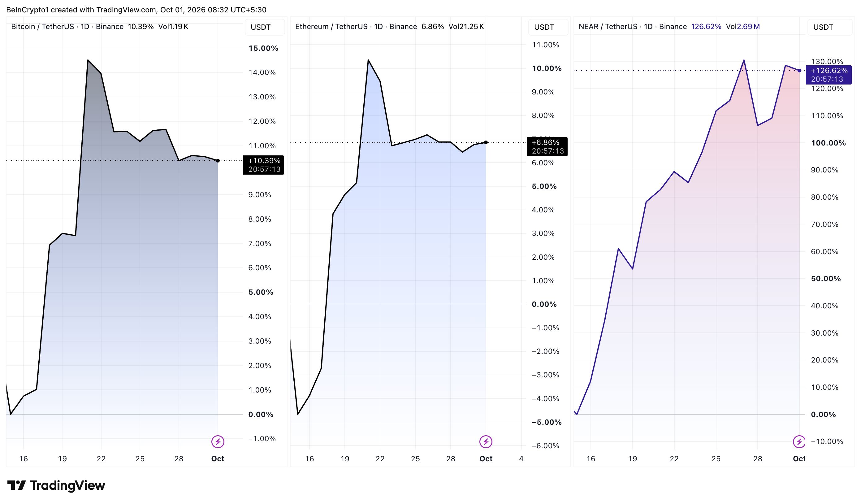Click the NEAR line's last data point

799,71
